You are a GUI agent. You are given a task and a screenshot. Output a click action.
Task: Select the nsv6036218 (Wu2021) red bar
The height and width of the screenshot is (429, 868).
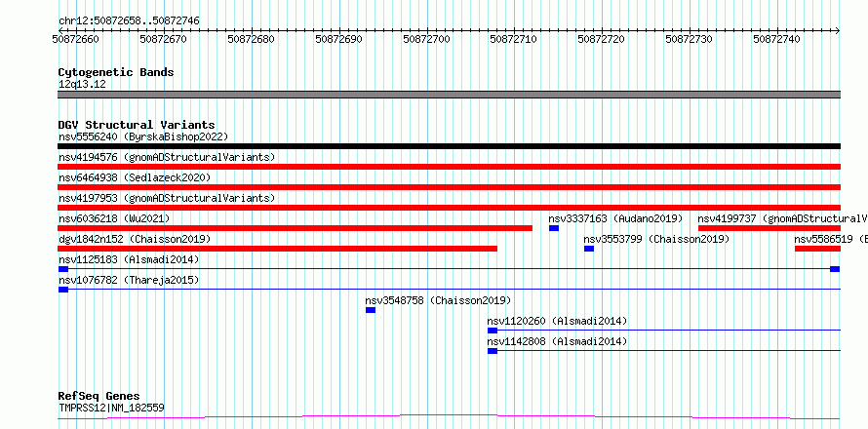click(x=296, y=228)
